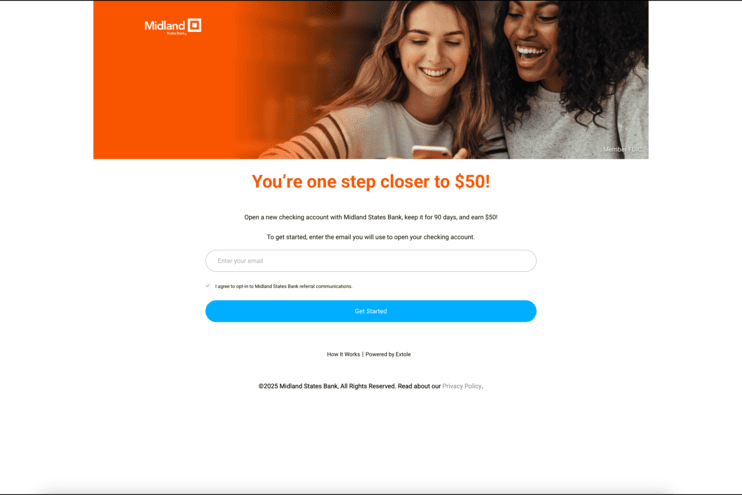Open the Powered by Extole link
Viewport: 742px width, 495px height.
(388, 354)
